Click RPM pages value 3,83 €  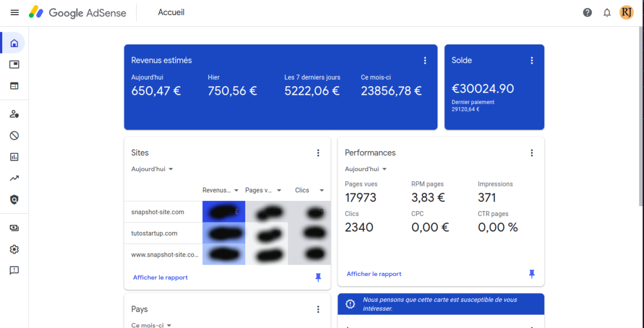(x=428, y=197)
